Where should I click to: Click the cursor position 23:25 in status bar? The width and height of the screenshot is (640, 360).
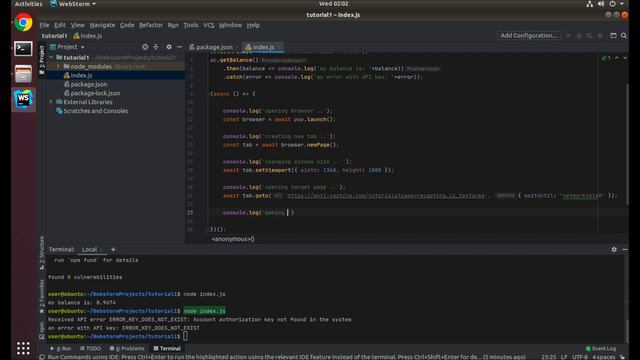[549, 357]
